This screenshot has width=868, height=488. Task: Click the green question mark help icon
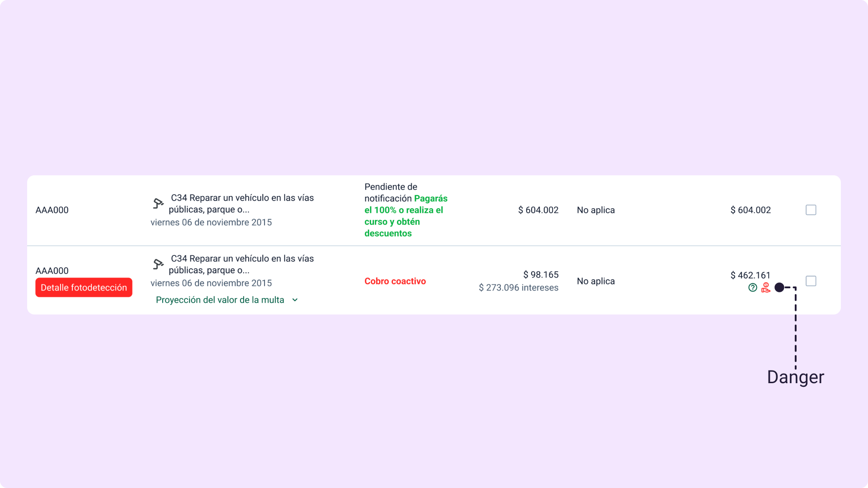click(753, 288)
